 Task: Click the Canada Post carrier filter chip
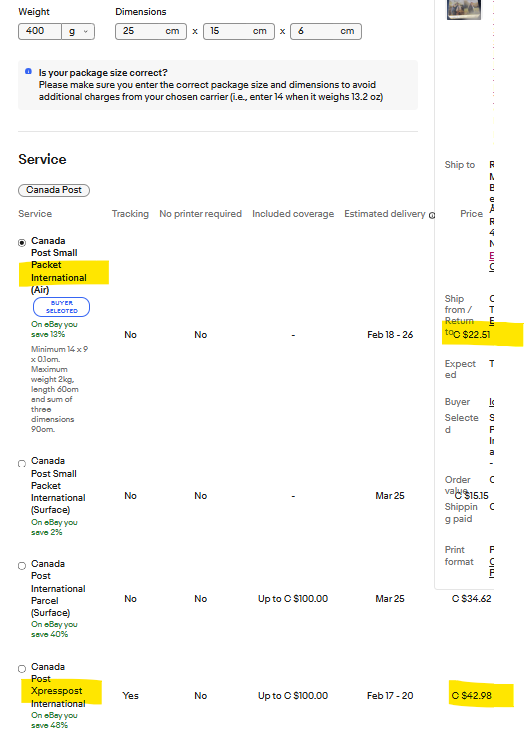point(54,190)
